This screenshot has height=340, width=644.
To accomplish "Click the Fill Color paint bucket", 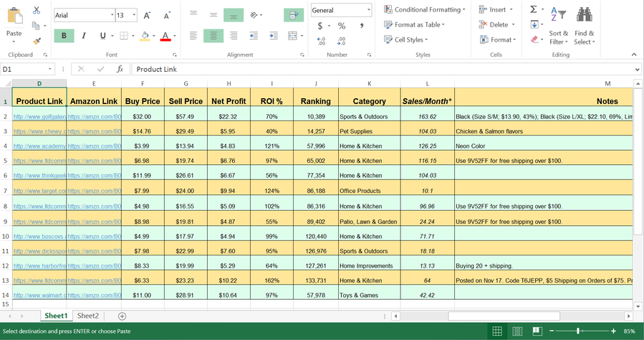I will coord(145,36).
